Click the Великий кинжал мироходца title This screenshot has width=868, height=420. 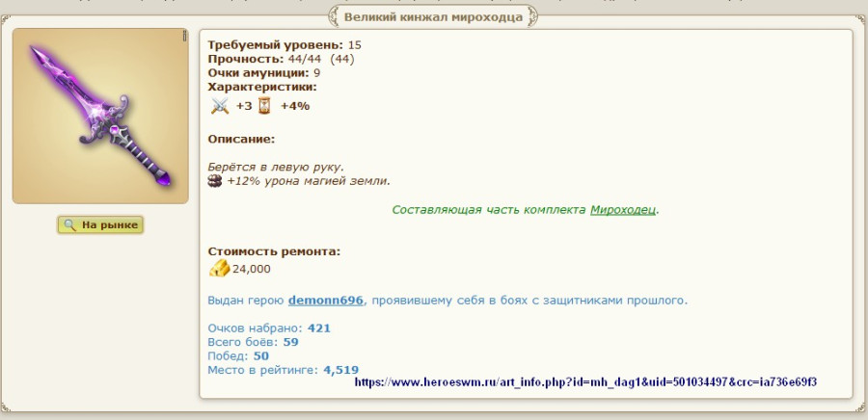[x=433, y=16]
